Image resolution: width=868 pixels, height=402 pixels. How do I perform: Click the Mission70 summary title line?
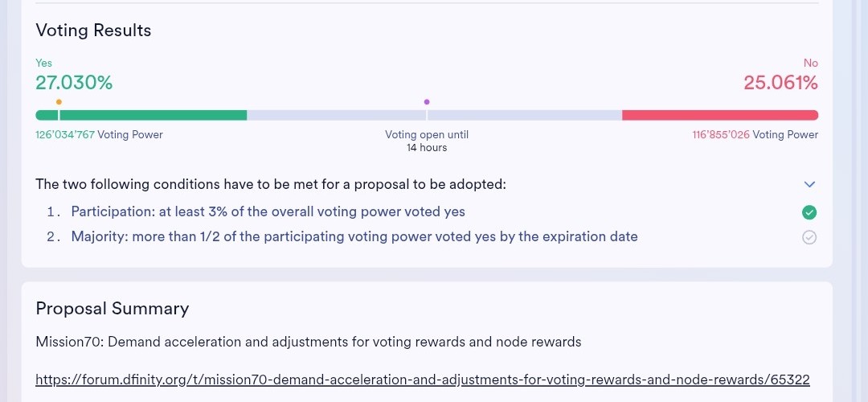tap(308, 343)
